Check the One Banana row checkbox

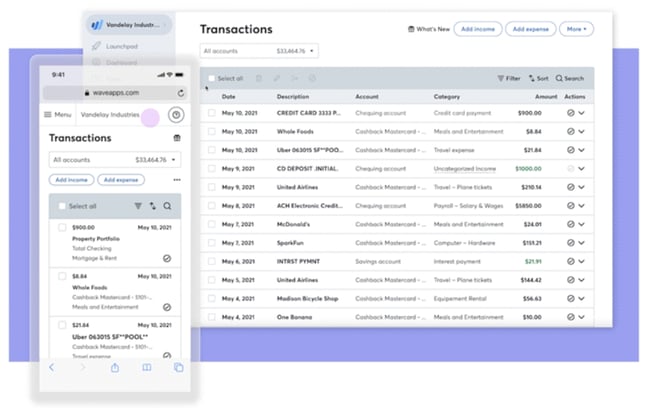pyautogui.click(x=211, y=317)
